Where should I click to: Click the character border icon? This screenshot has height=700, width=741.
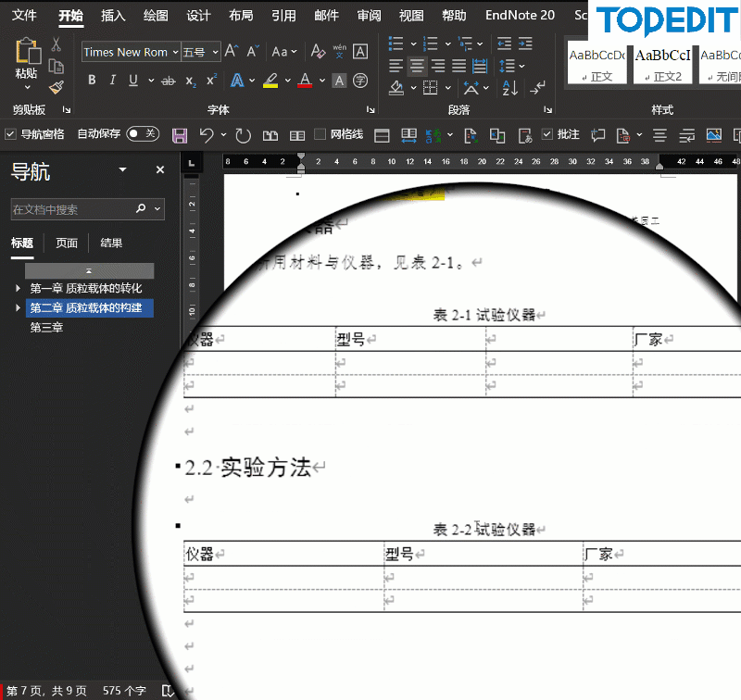(x=360, y=51)
